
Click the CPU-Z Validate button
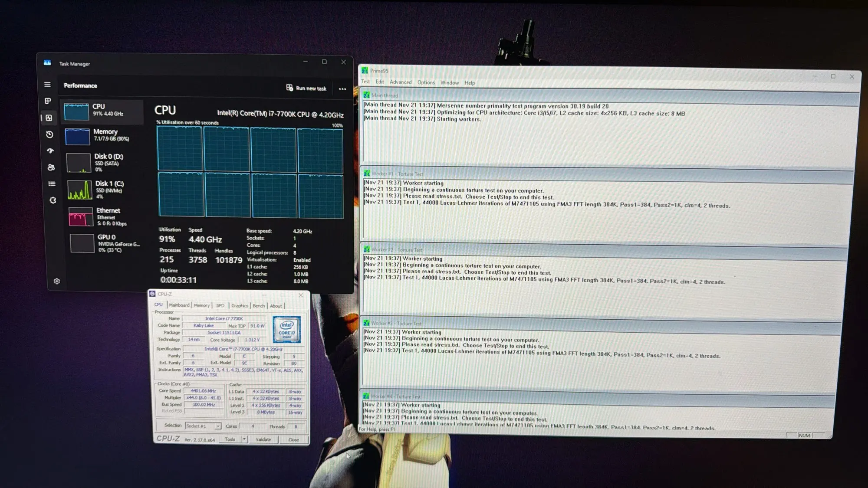pyautogui.click(x=263, y=439)
